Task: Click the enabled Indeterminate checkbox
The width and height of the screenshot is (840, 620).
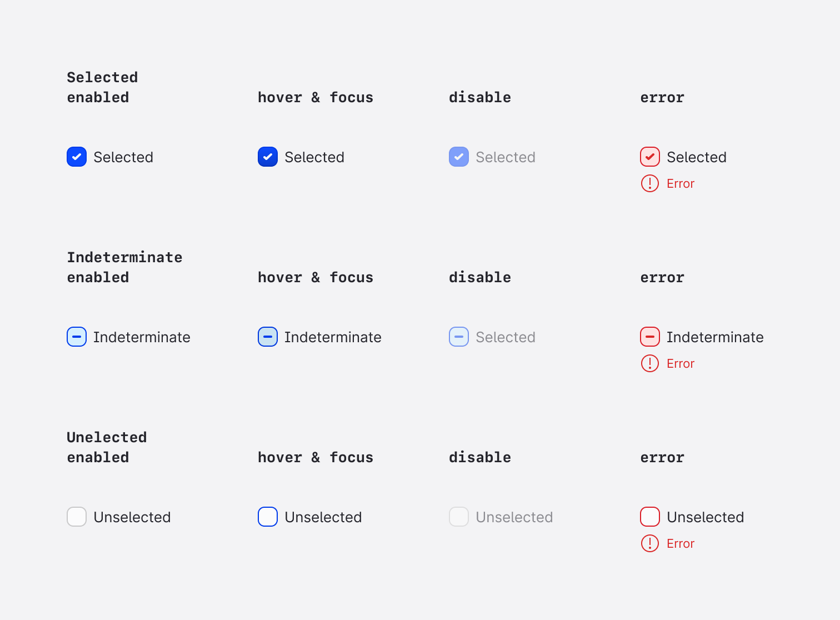Action: 77,337
